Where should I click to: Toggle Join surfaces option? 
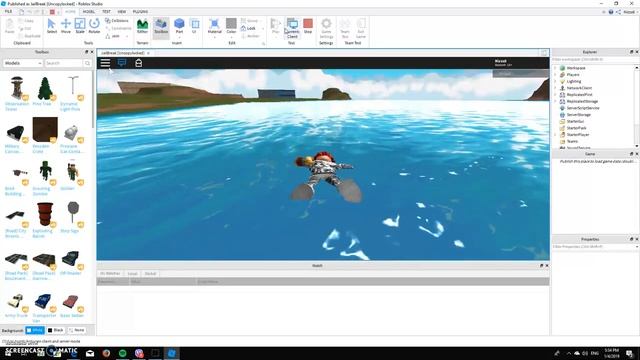pyautogui.click(x=113, y=36)
